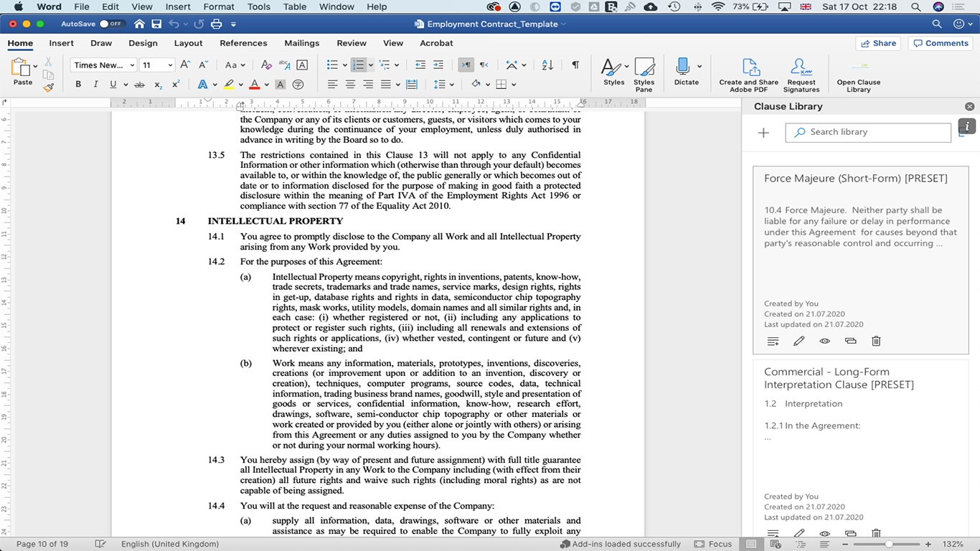This screenshot has height=551, width=980.
Task: Open the Format menu in the menu bar
Action: tap(219, 7)
